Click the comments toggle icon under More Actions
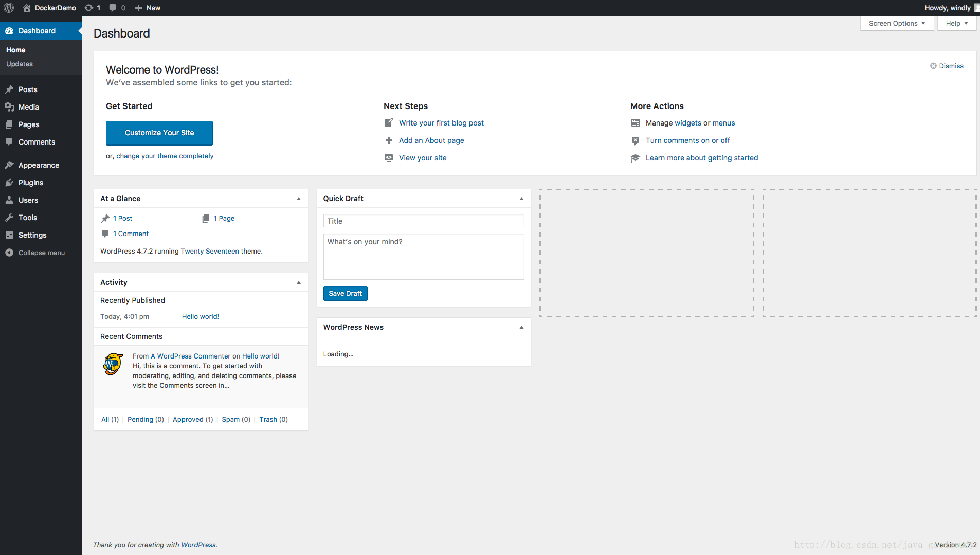 point(636,140)
